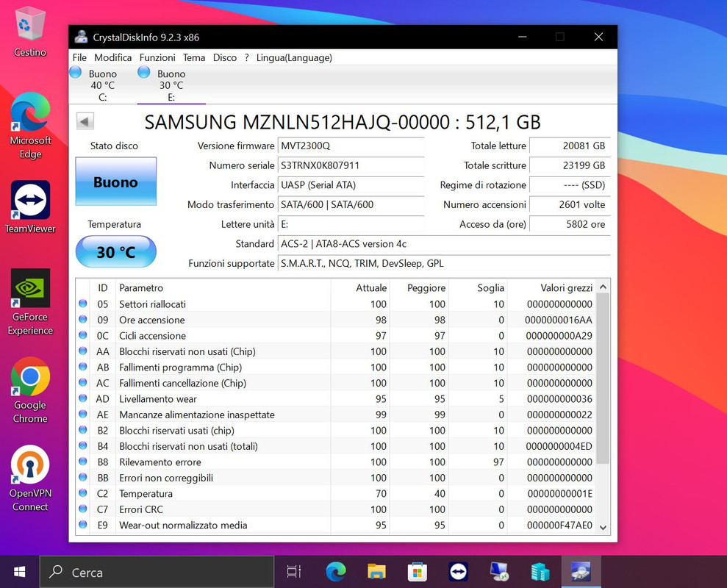
Task: Open the remote desktop taskbar icon
Action: 499,572
